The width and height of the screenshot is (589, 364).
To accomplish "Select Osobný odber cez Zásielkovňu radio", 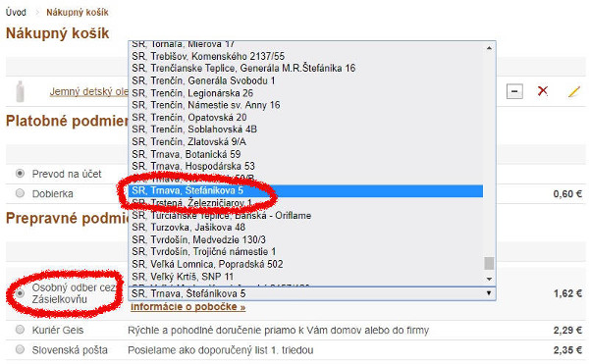I will tap(20, 293).
